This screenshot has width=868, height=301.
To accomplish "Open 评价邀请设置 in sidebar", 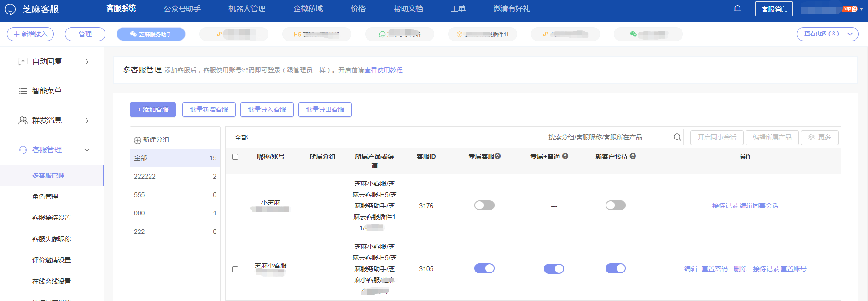I will pyautogui.click(x=52, y=260).
